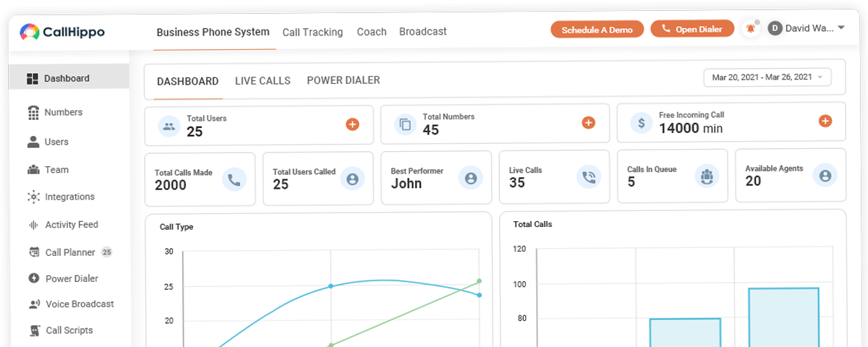Screen dimensions: 868x347
Task: Click the CallHippo logo
Action: click(x=61, y=32)
